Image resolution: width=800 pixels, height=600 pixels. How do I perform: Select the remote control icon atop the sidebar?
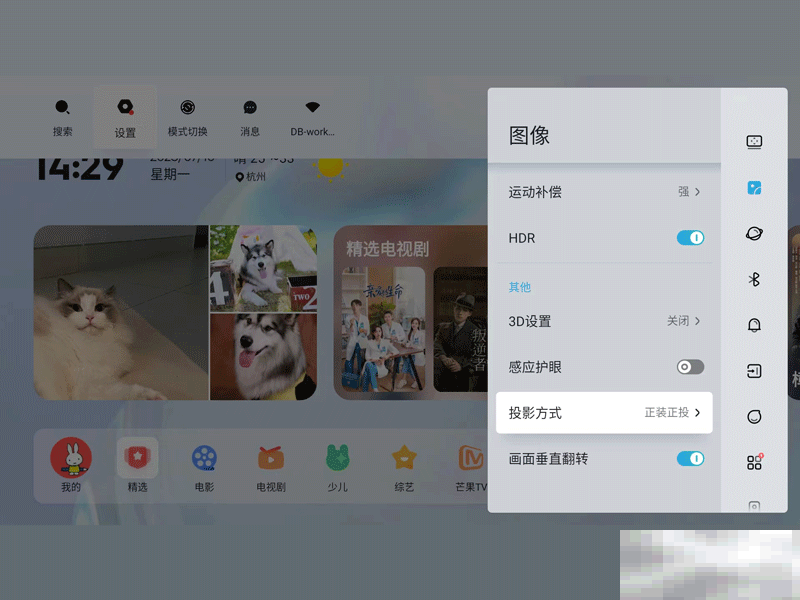click(x=754, y=141)
